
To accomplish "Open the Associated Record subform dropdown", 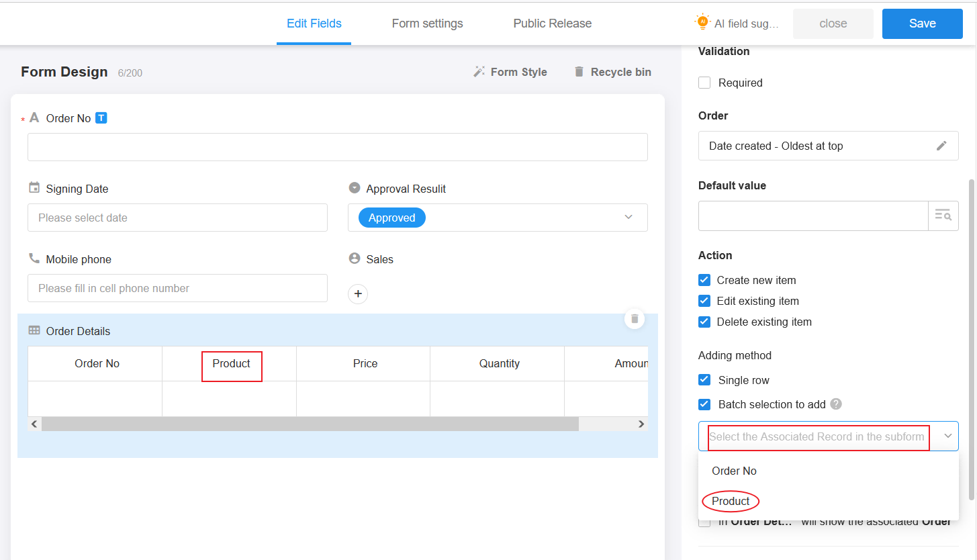I will click(x=828, y=436).
